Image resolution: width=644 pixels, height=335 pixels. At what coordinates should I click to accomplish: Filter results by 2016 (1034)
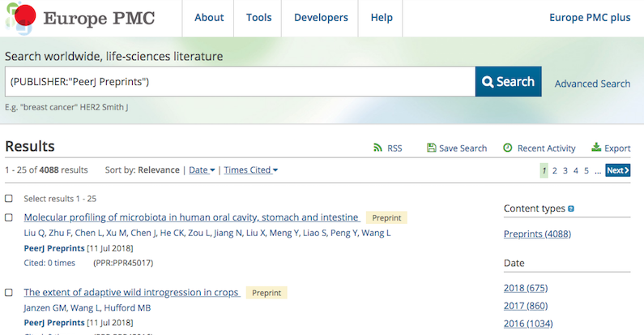click(x=528, y=324)
